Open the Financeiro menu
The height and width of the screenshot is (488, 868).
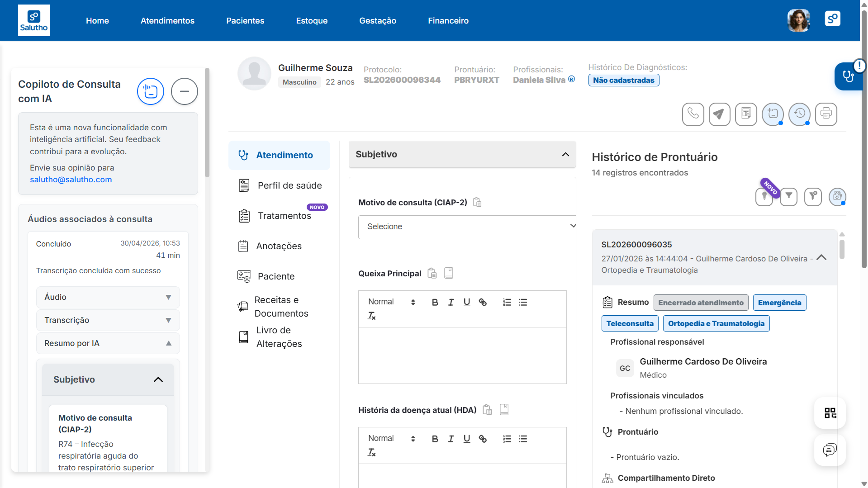tap(448, 21)
